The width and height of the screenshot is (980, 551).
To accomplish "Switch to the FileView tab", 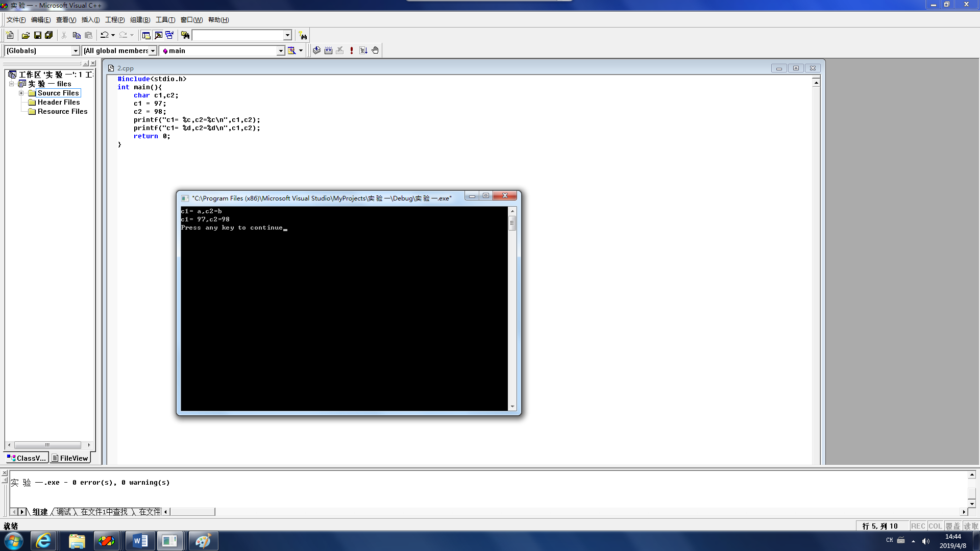I will [70, 458].
